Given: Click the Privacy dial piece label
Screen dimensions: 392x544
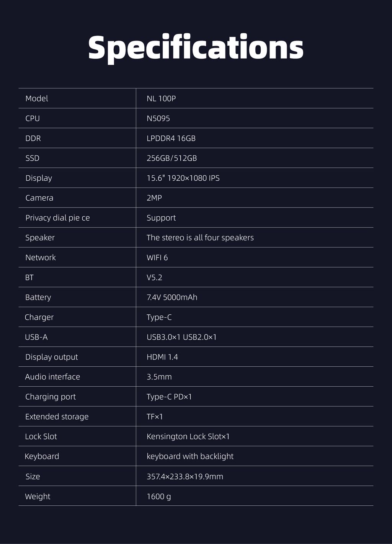Looking at the screenshot, I should pos(57,218).
